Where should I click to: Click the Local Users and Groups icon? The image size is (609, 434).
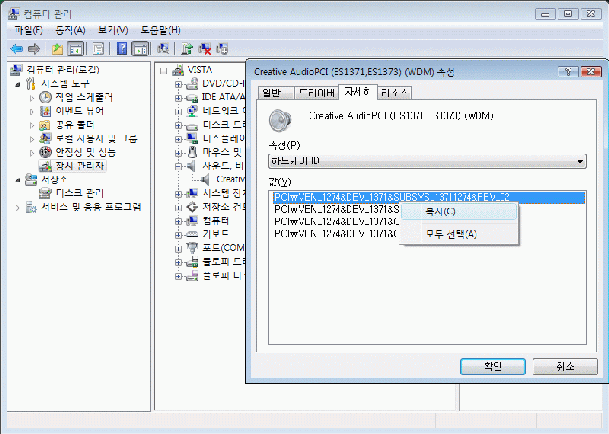45,138
